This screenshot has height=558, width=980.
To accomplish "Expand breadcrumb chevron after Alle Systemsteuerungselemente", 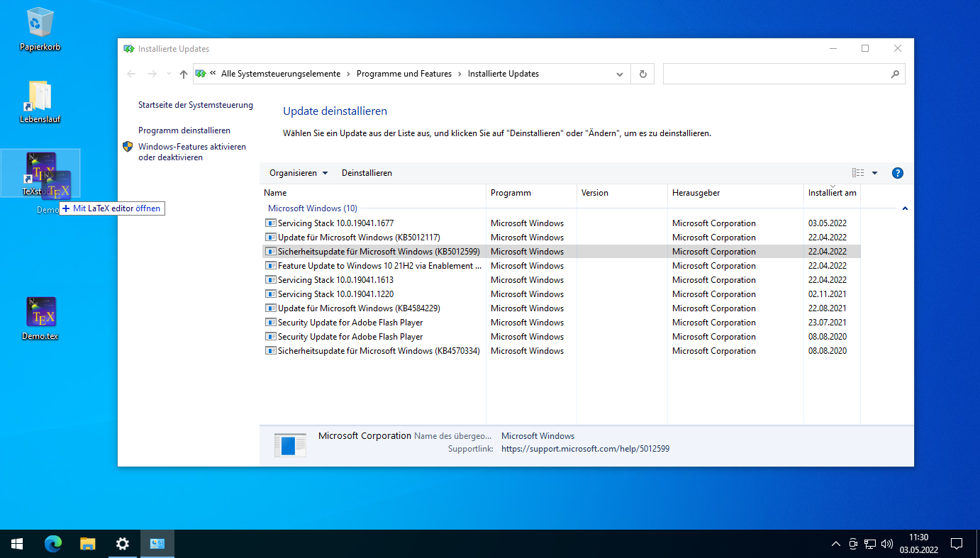I will click(x=348, y=74).
